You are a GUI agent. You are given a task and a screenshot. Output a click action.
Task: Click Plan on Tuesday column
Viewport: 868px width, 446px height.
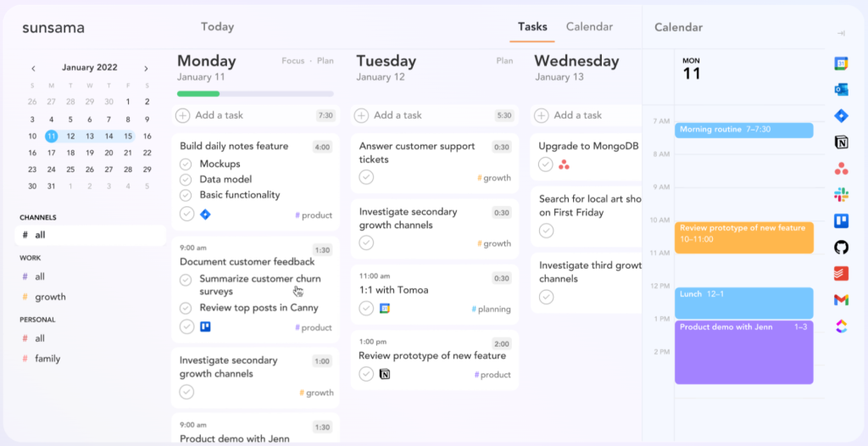[x=504, y=61]
